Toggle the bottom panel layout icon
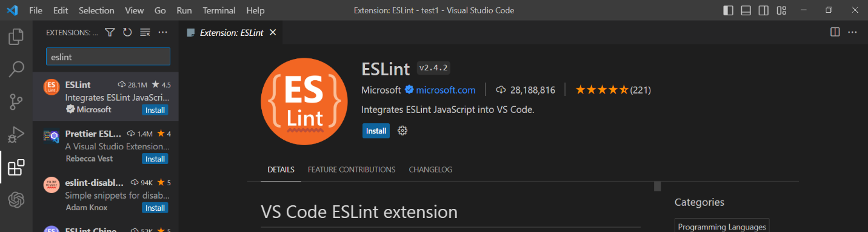868x232 pixels. 746,10
